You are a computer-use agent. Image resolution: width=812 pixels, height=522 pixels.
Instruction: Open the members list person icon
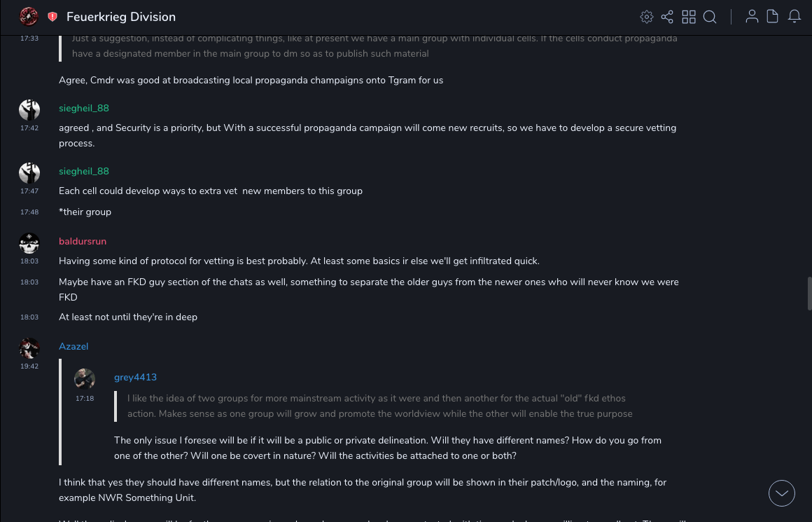click(x=752, y=17)
